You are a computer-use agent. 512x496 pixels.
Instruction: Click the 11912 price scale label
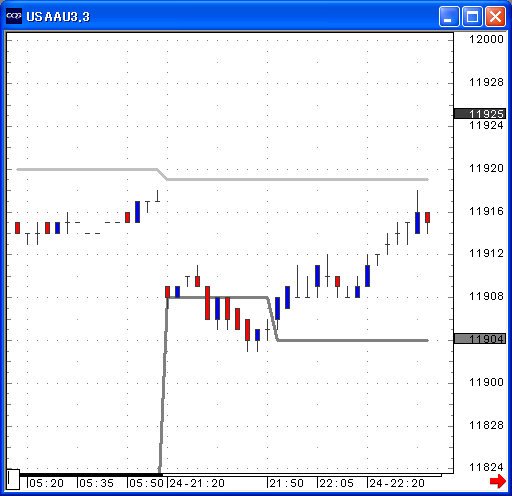coord(486,253)
